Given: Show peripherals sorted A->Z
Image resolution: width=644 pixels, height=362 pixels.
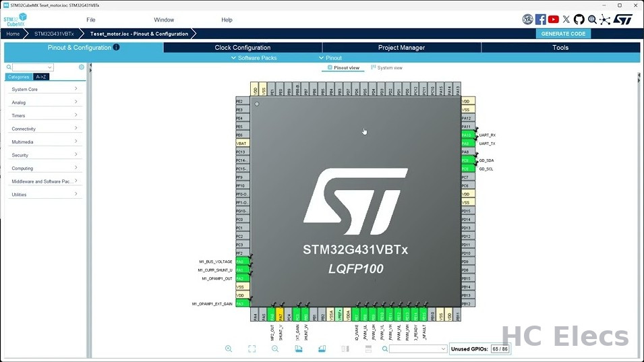Looking at the screenshot, I should pos(41,77).
